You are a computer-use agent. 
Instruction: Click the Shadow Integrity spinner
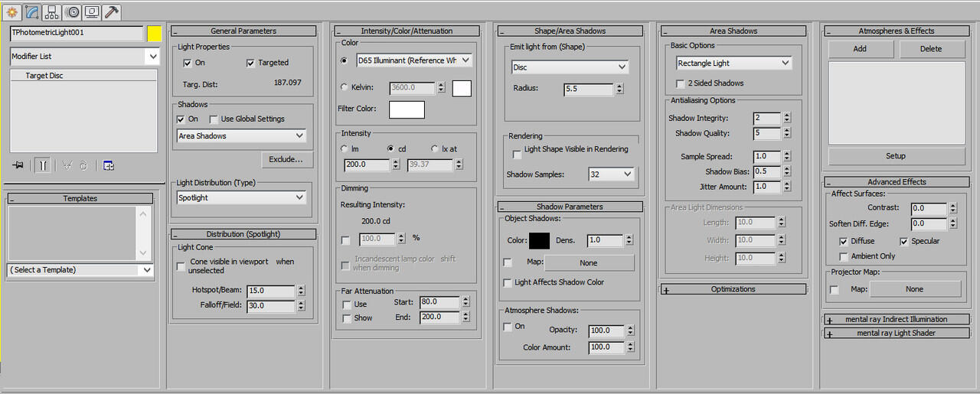tap(786, 119)
